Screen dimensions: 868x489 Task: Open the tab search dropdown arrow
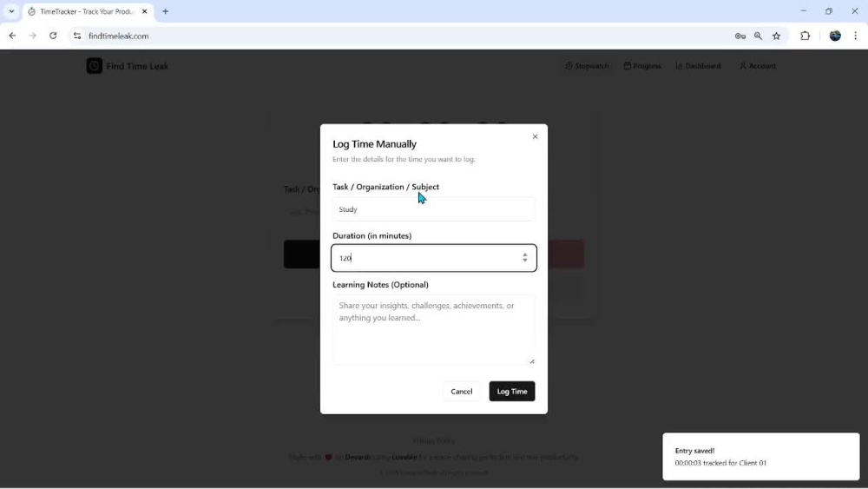[x=11, y=11]
